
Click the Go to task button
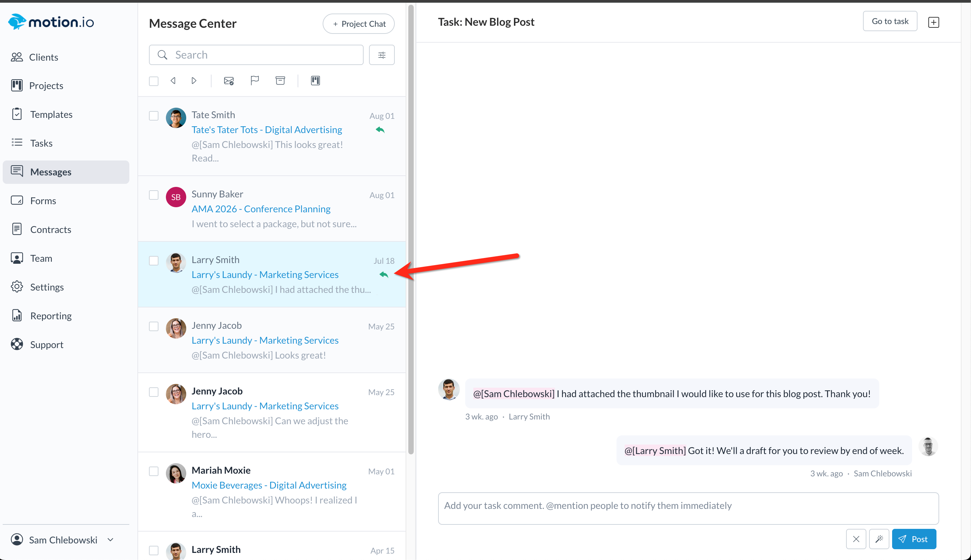(x=890, y=21)
